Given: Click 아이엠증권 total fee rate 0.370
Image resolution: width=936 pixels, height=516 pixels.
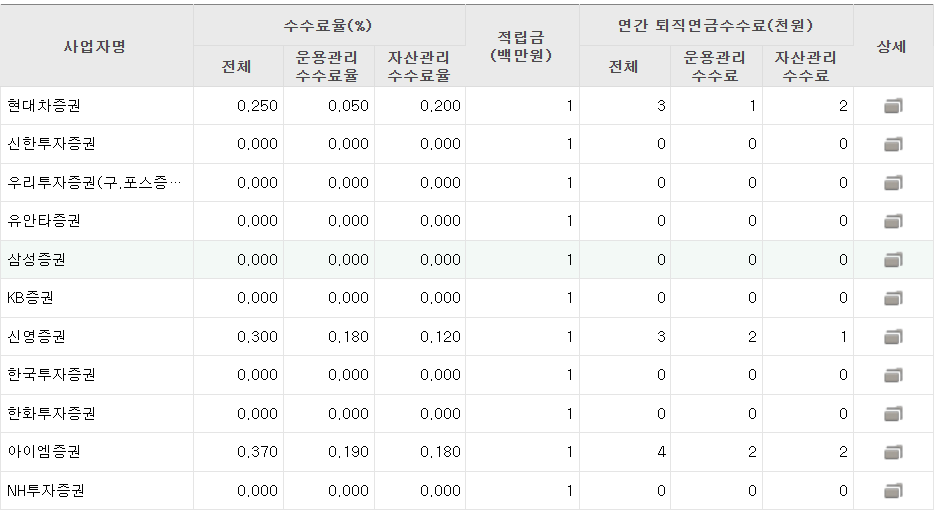Looking at the screenshot, I should 257,452.
